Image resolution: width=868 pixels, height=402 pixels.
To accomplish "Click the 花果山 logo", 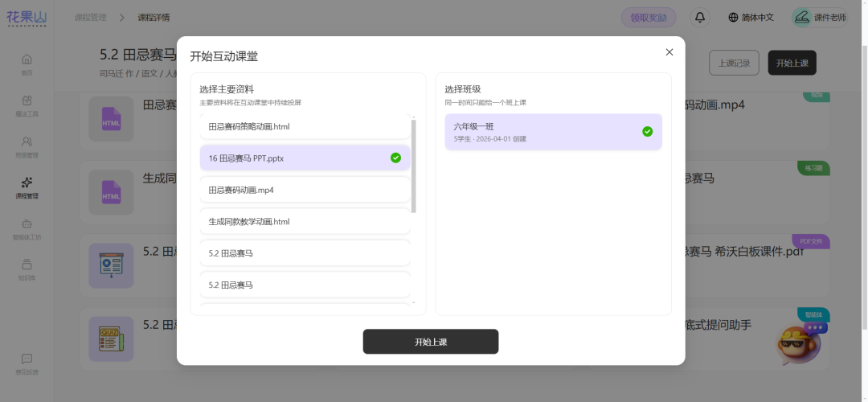I will (x=27, y=18).
